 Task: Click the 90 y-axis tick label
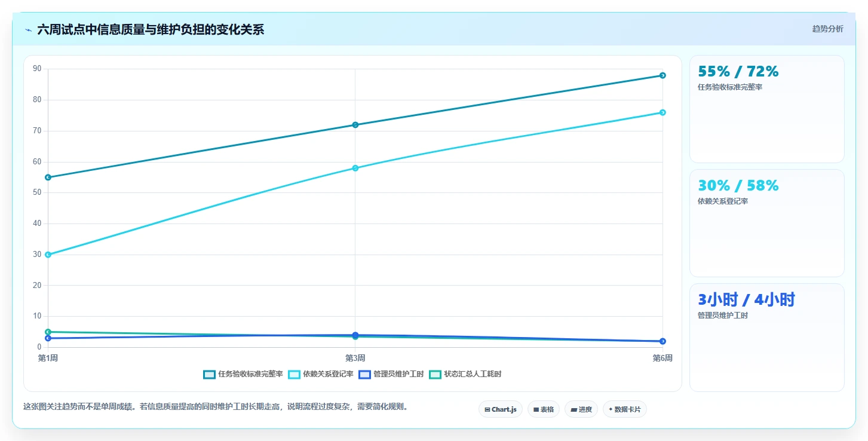(x=37, y=69)
